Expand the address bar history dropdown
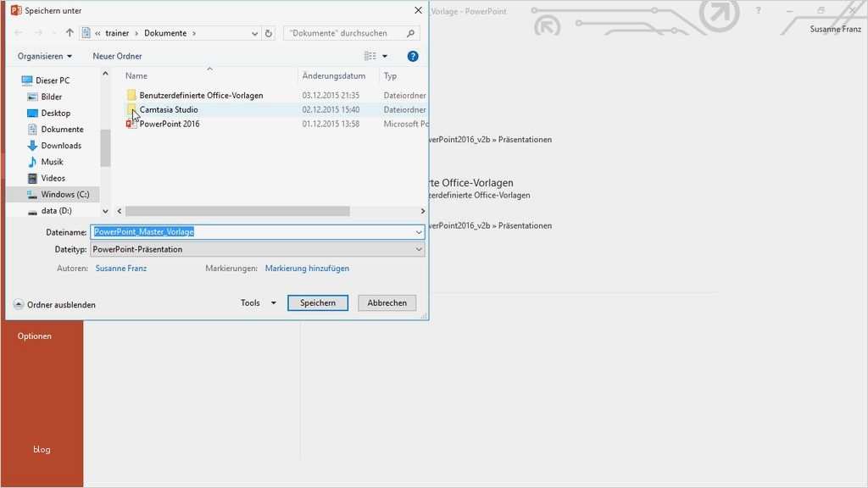The image size is (868, 488). point(254,33)
